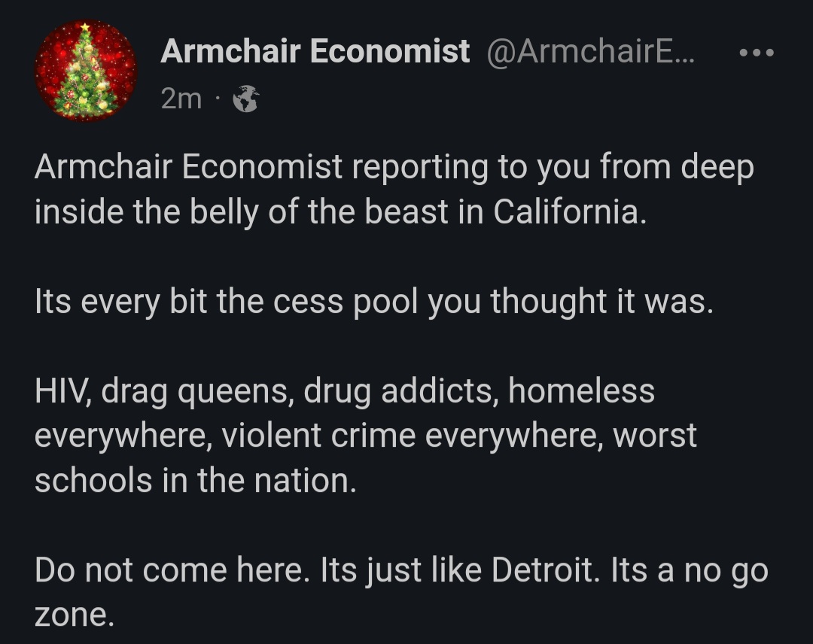Click the phrase 'violent crime everywhere'
Viewport: 813px width, 644px height.
[x=413, y=436]
